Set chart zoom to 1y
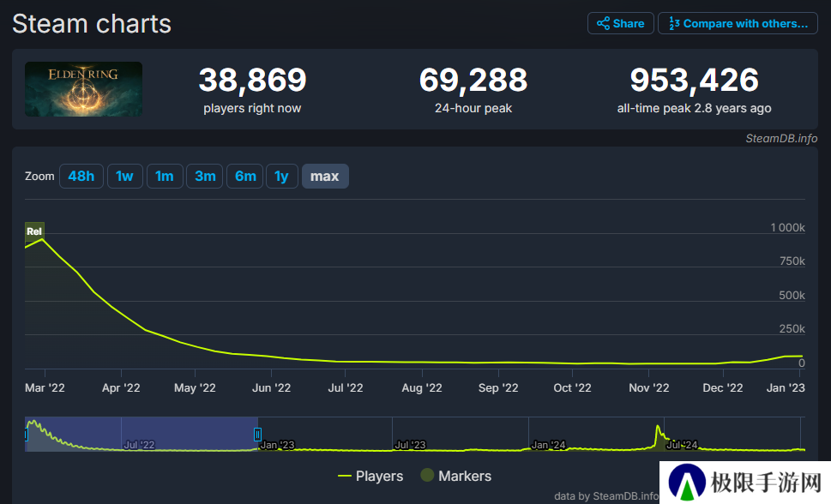The width and height of the screenshot is (831, 504). click(281, 176)
